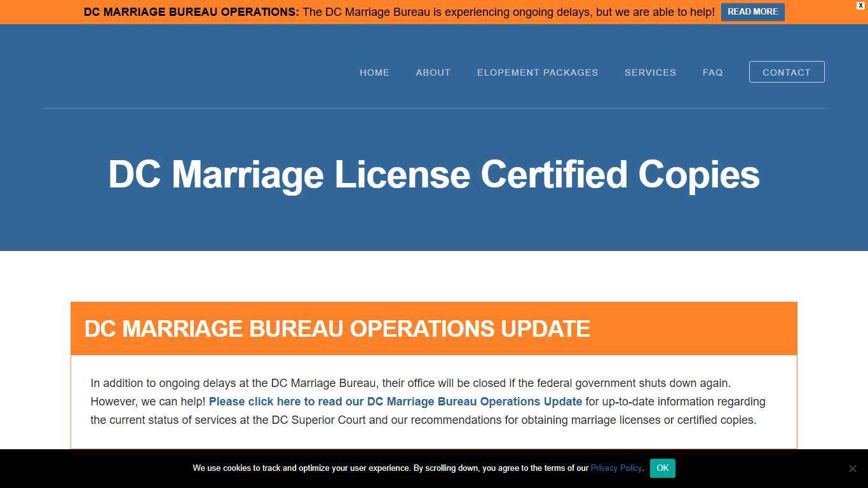Click the page title 'DC Marriage License Certified Copies'
This screenshot has height=488, width=868.
[x=434, y=174]
